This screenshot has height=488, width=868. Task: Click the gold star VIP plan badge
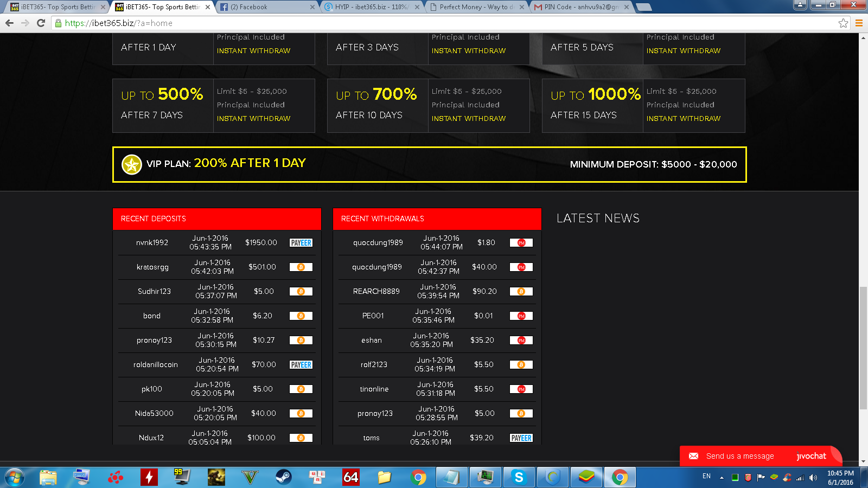point(131,164)
